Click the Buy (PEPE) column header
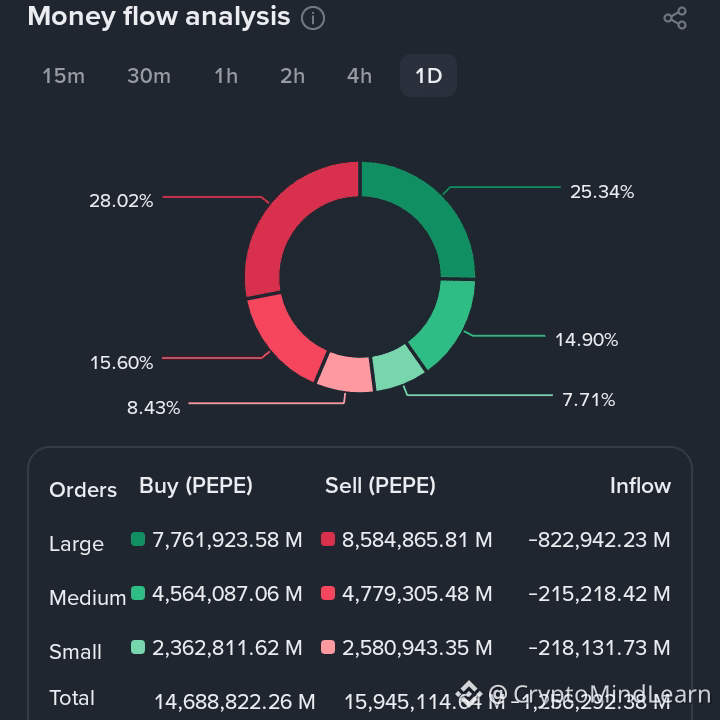Viewport: 720px width, 720px height. coord(196,486)
